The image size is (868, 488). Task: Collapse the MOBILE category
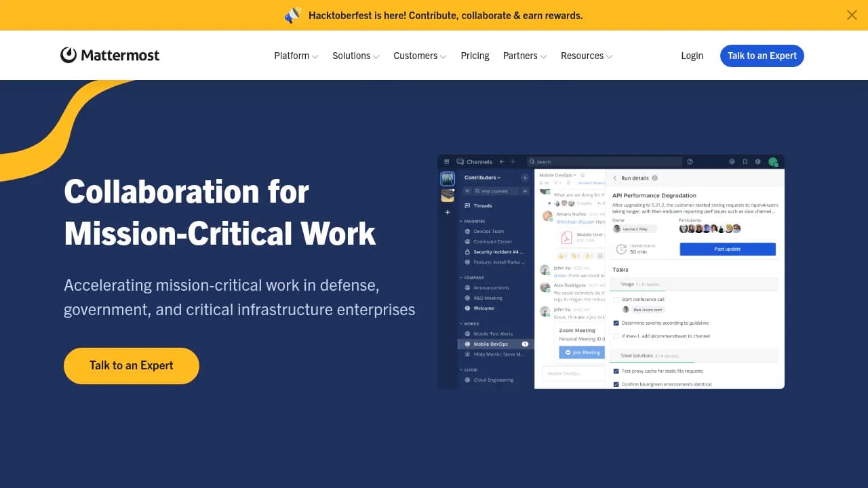coord(469,324)
